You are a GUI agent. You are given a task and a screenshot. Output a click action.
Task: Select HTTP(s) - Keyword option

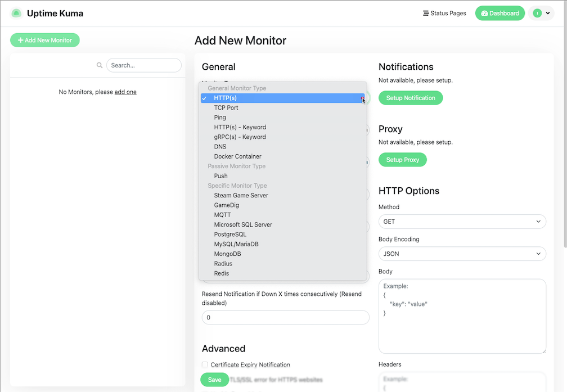click(283, 127)
